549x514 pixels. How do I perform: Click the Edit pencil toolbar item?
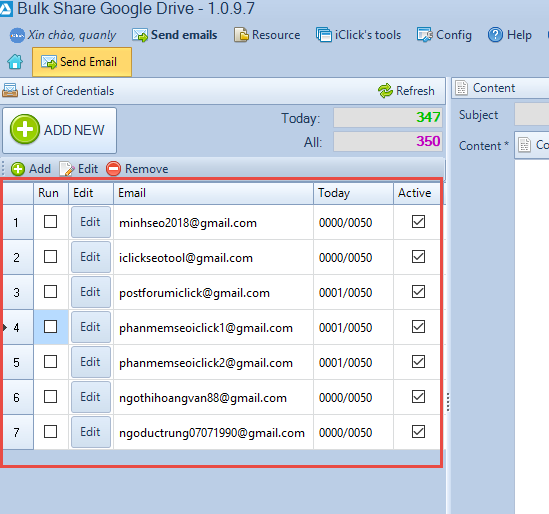pyautogui.click(x=79, y=169)
